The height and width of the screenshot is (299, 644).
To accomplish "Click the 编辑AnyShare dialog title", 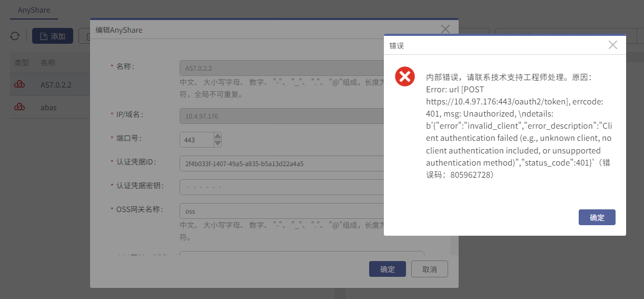I will (x=118, y=30).
